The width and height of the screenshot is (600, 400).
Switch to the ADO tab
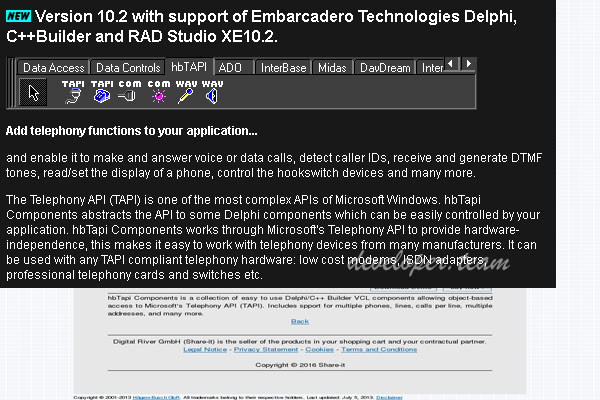(231, 68)
